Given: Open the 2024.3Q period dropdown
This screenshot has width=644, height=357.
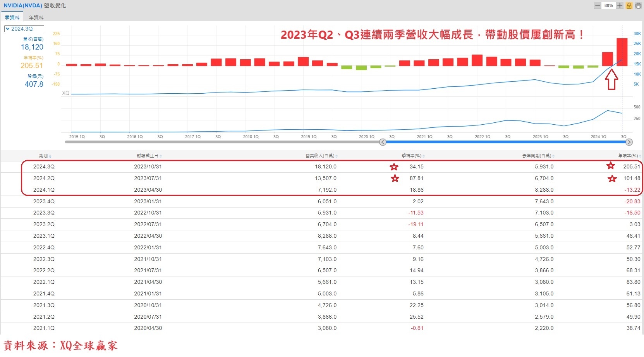Looking at the screenshot, I should [24, 29].
